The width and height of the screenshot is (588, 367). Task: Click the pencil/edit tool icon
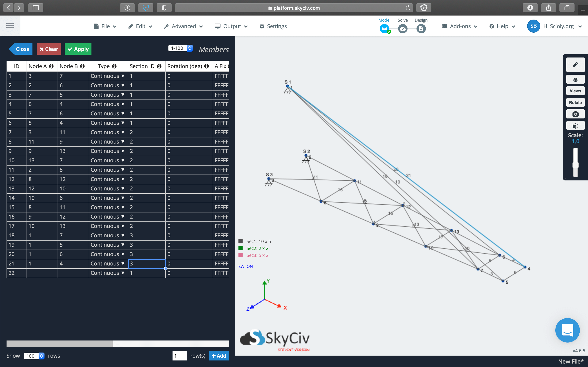click(575, 65)
